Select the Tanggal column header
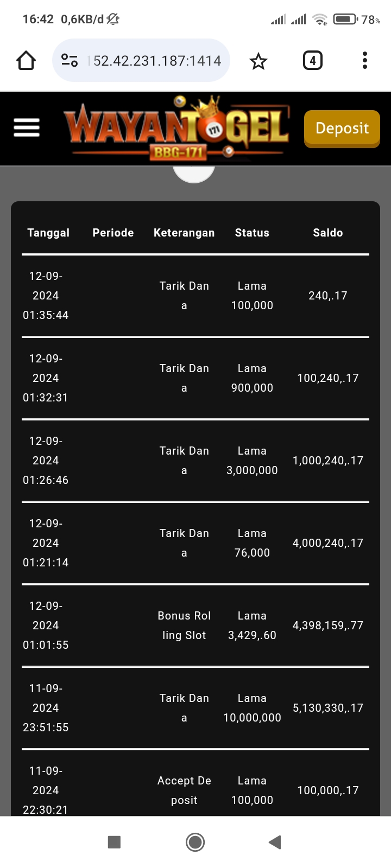 [48, 233]
